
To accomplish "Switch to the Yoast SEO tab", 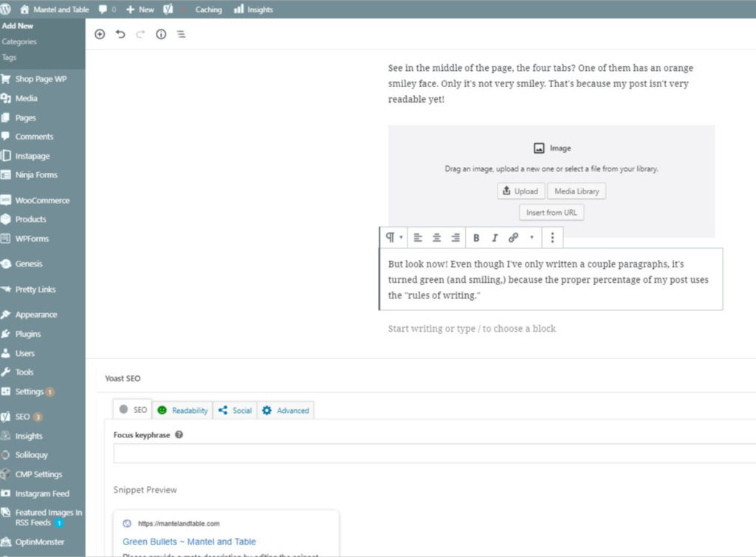I will [x=133, y=409].
